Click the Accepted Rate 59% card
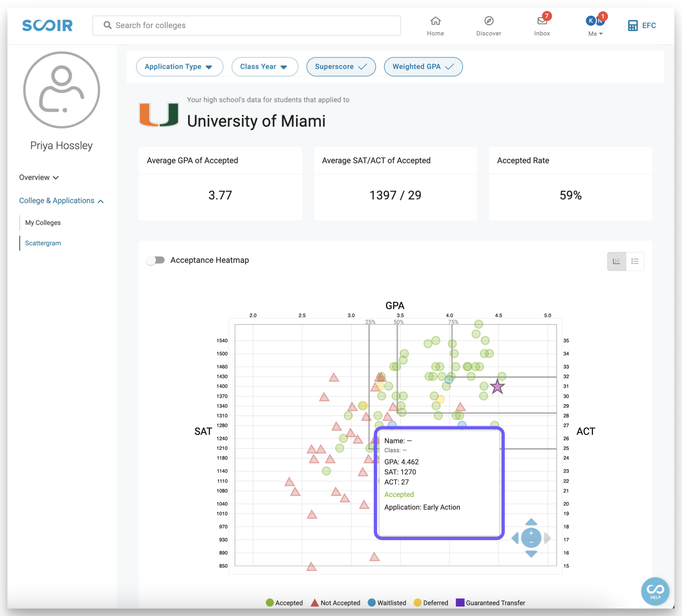682x616 pixels. (570, 184)
